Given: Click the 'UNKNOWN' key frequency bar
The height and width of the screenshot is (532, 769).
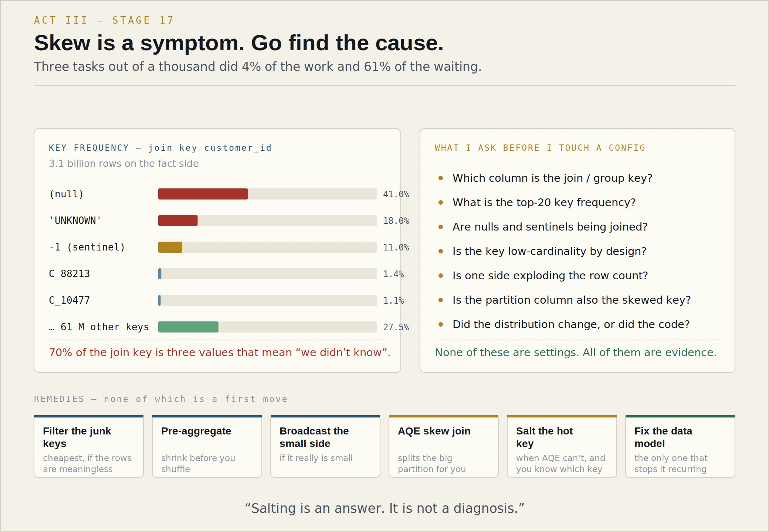Looking at the screenshot, I should click(x=178, y=221).
